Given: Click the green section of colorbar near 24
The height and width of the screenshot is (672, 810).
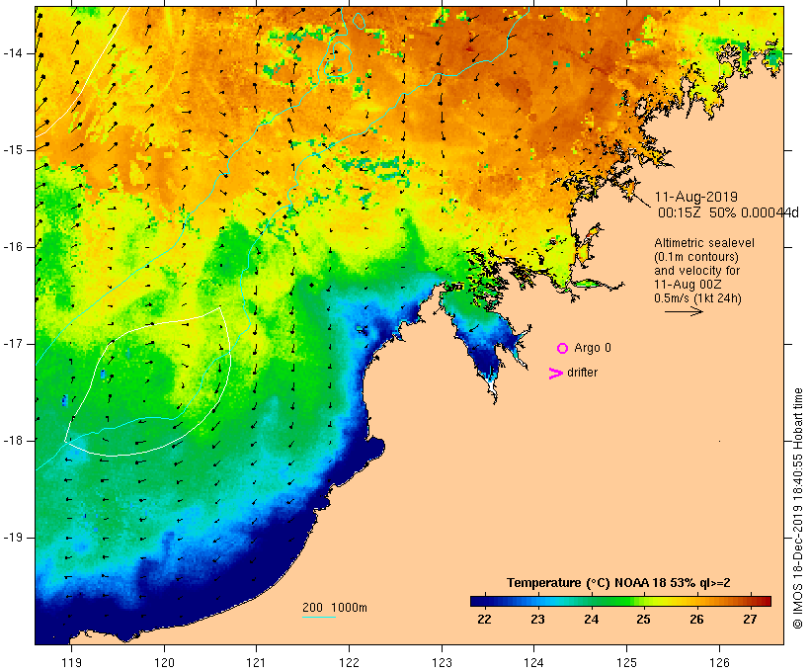Looking at the screenshot, I should [591, 601].
